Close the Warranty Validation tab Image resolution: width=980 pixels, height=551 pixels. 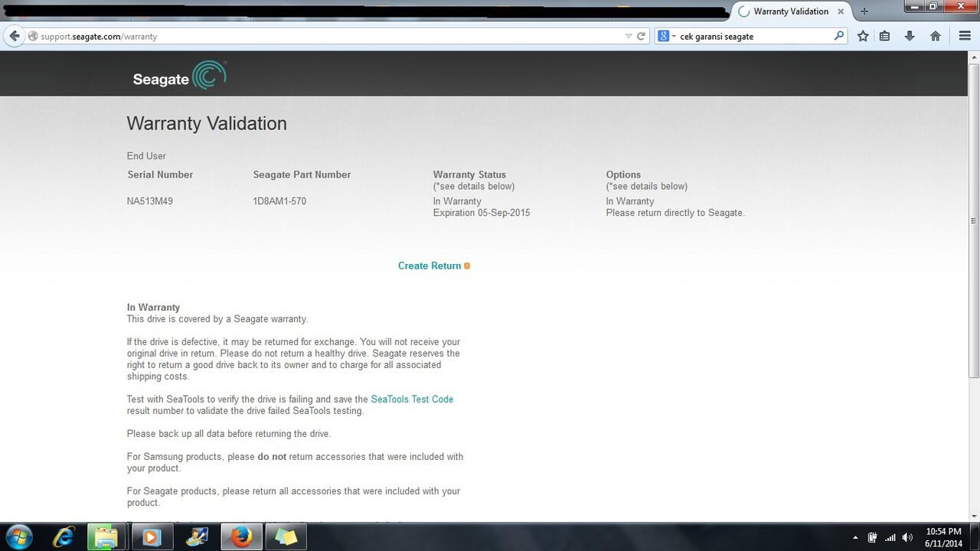point(841,11)
